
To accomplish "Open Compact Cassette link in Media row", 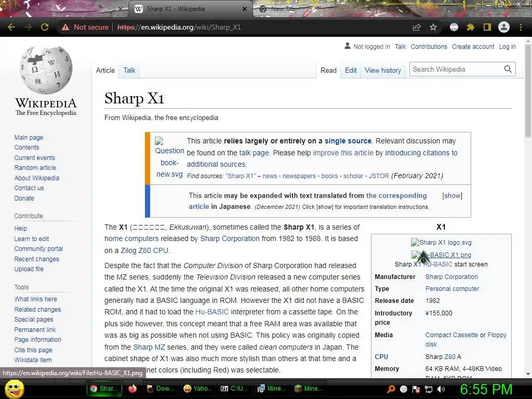I will click(451, 335).
